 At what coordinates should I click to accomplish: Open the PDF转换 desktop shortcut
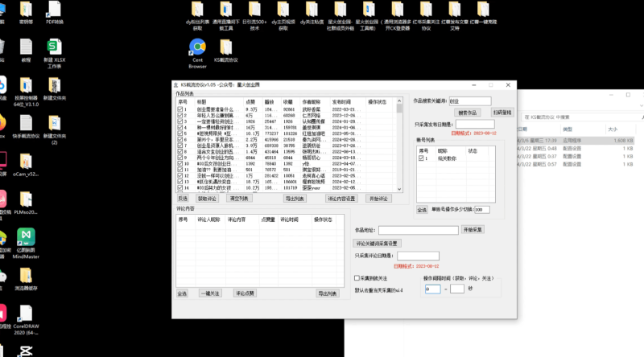coord(56,10)
